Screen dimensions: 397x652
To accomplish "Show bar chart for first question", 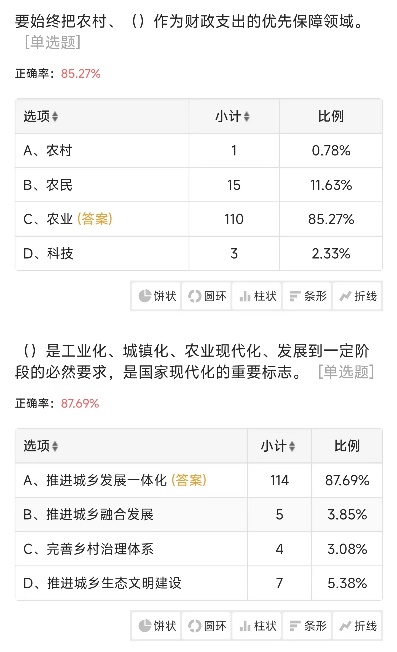I will 307,296.
